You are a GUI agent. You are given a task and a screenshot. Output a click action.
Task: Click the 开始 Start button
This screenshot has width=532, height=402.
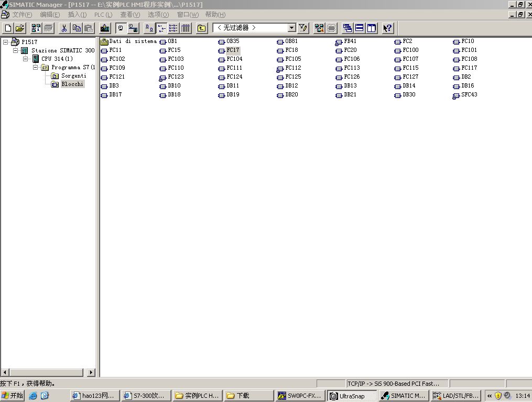pyautogui.click(x=13, y=396)
